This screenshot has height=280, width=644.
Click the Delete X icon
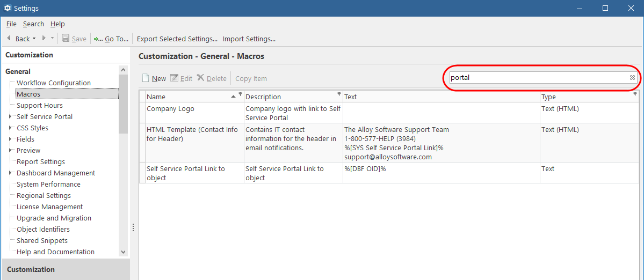point(200,77)
